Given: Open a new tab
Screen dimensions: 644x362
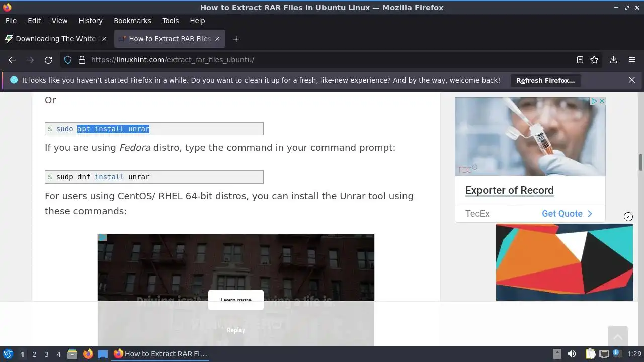Looking at the screenshot, I should pos(236,39).
